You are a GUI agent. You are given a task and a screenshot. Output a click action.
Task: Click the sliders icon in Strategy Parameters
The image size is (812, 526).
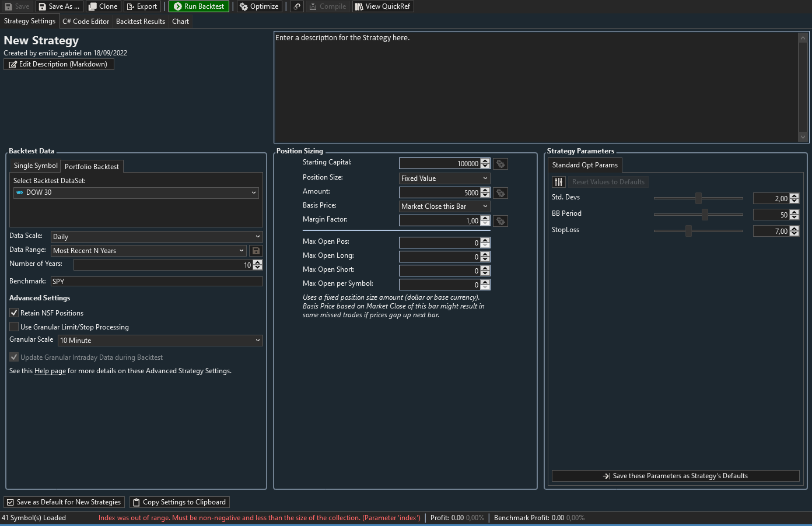(559, 182)
